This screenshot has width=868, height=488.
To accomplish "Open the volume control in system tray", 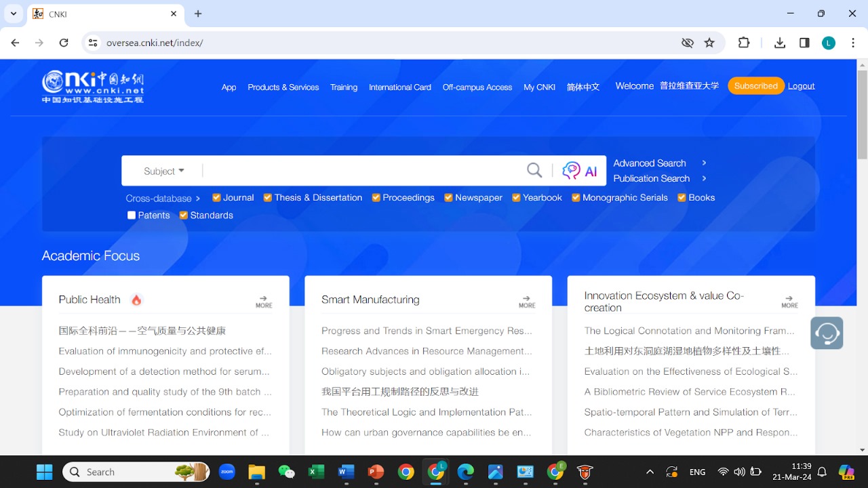I will click(x=739, y=472).
